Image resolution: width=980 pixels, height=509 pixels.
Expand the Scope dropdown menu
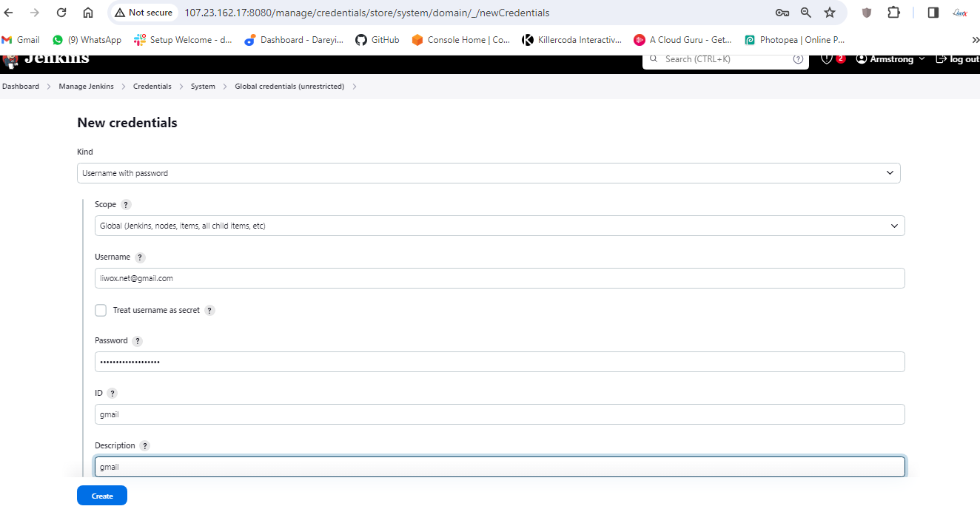click(x=500, y=226)
